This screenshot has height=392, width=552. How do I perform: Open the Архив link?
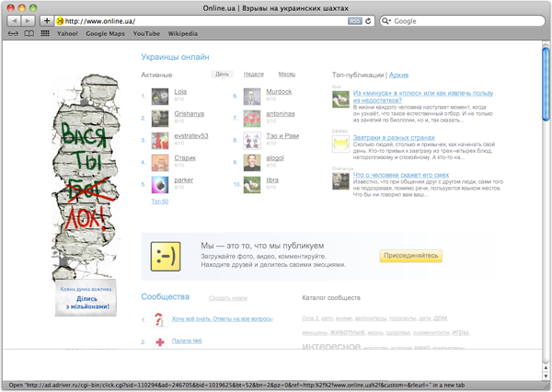pyautogui.click(x=399, y=74)
